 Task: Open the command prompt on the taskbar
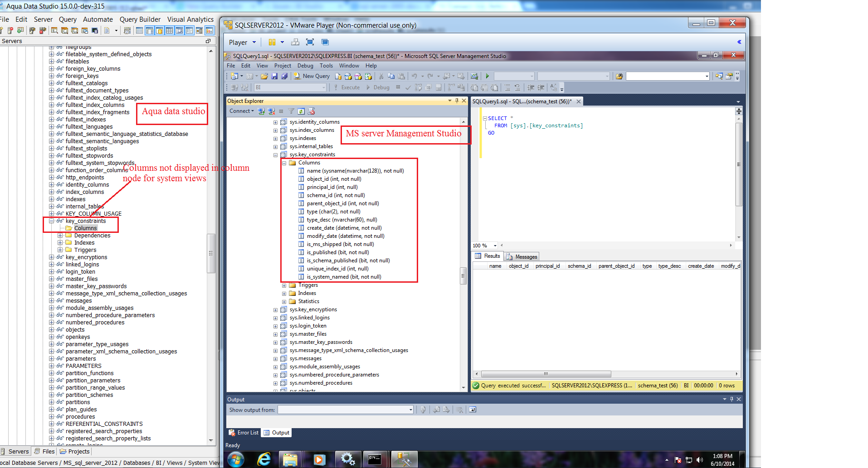coord(375,459)
